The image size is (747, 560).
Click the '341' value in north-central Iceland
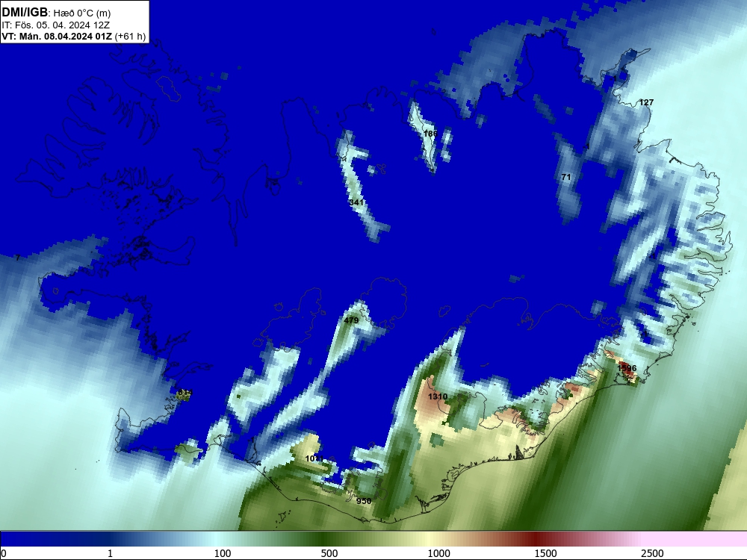[x=356, y=202]
